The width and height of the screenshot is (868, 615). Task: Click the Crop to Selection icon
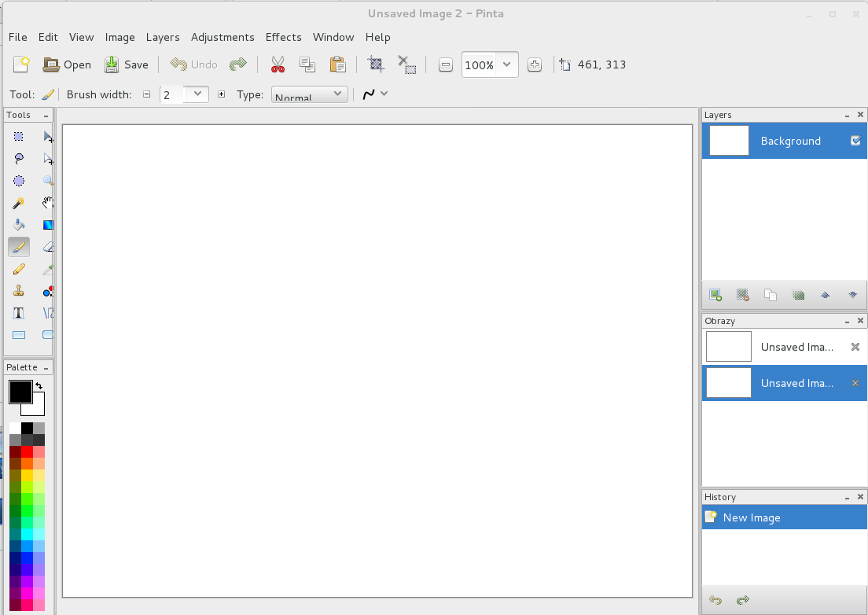[376, 64]
